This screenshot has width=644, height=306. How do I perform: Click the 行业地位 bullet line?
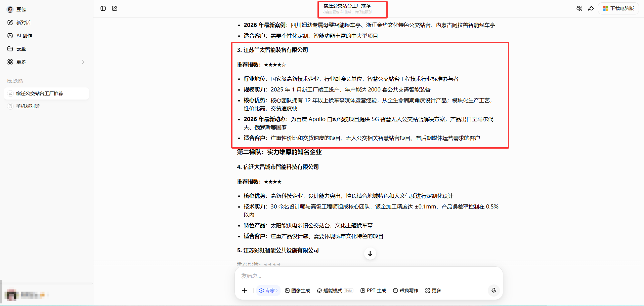(x=351, y=79)
